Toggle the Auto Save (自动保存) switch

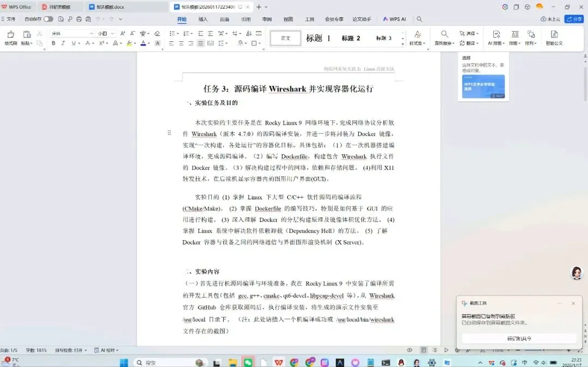coord(48,19)
